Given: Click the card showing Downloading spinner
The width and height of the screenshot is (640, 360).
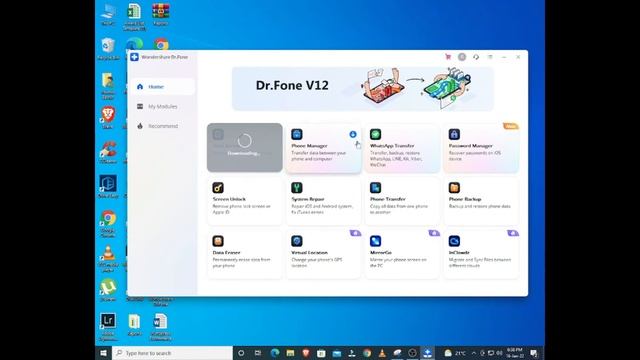Looking at the screenshot, I should click(244, 147).
